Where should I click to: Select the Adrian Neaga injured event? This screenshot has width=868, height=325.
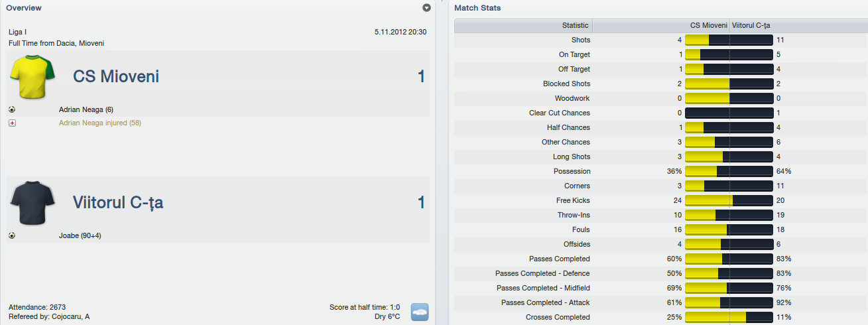(x=100, y=123)
